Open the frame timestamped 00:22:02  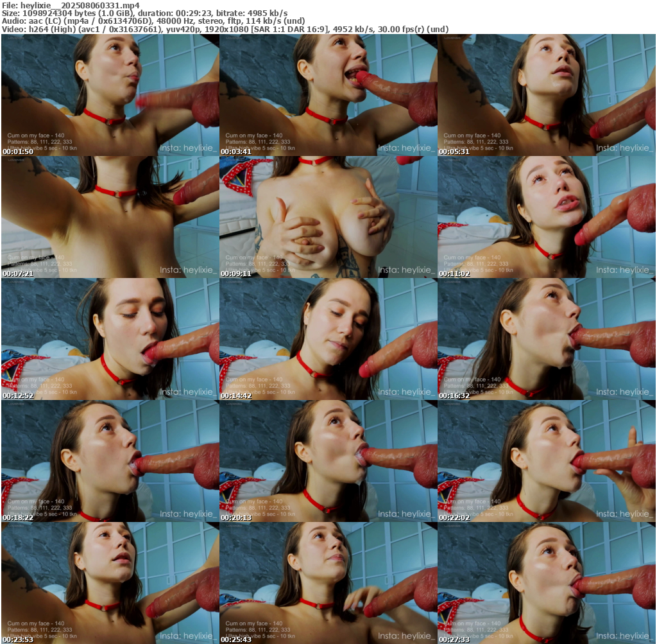click(x=546, y=461)
